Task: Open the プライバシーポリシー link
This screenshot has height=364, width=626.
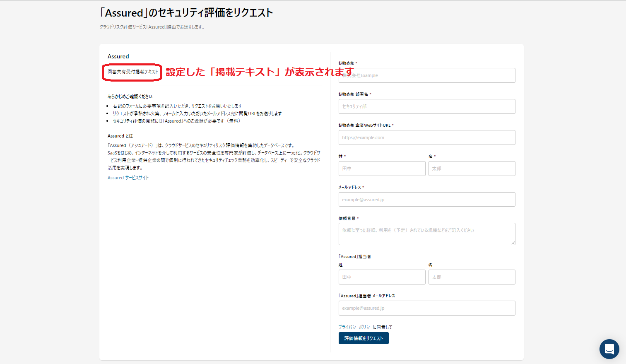Action: tap(356, 327)
